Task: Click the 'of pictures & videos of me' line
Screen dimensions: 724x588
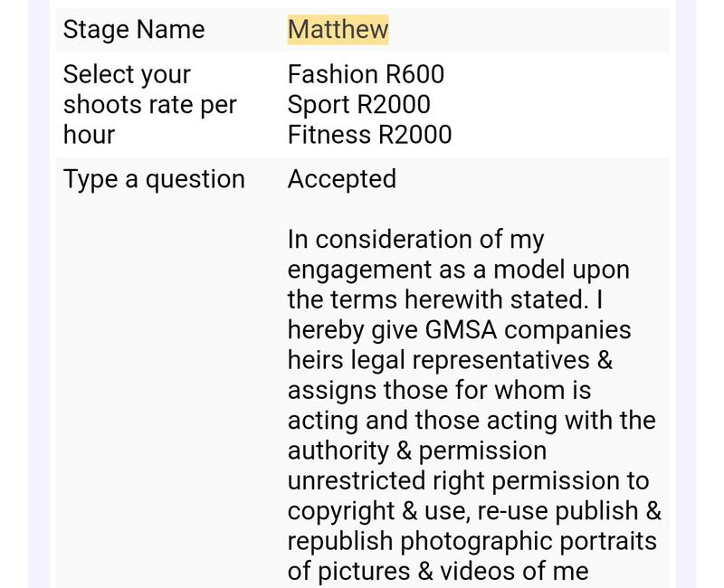Action: point(438,572)
